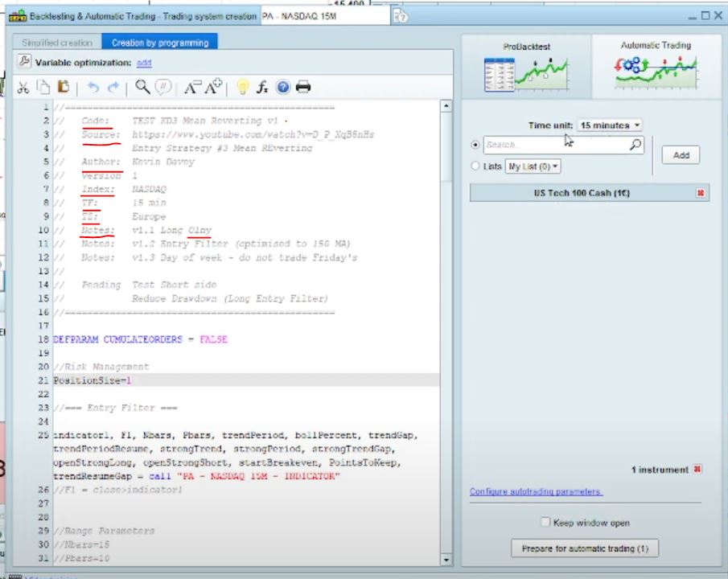Expand the My List (0) dropdown
Screen dimensions: 728x579
tap(533, 166)
